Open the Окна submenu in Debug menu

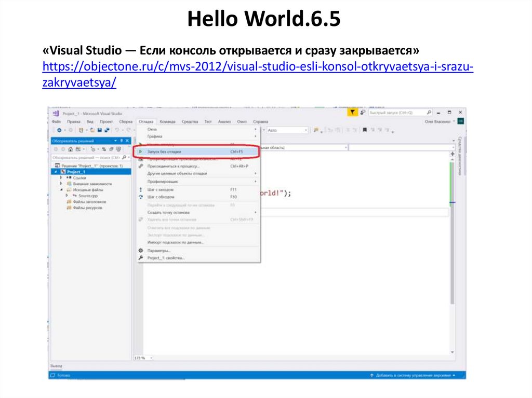pos(197,129)
